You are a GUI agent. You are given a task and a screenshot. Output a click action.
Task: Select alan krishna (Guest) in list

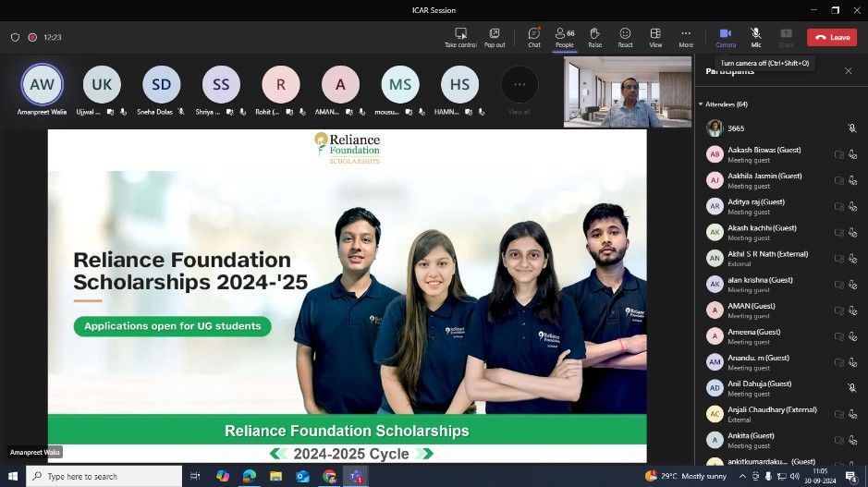pos(781,285)
